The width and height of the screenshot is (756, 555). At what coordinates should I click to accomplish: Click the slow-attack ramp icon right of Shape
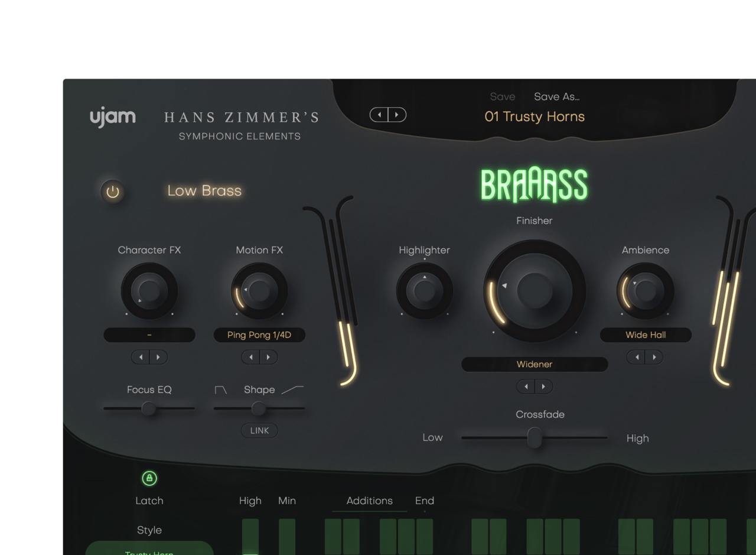click(x=292, y=390)
